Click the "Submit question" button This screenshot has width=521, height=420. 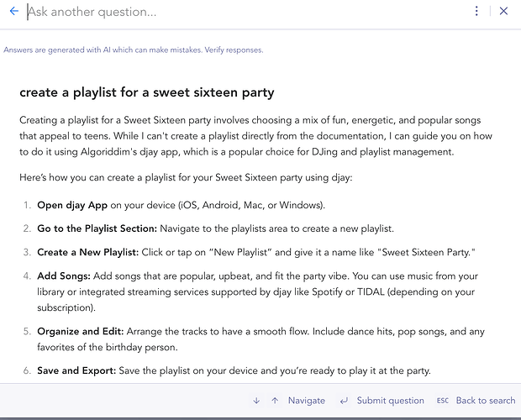[390, 401]
